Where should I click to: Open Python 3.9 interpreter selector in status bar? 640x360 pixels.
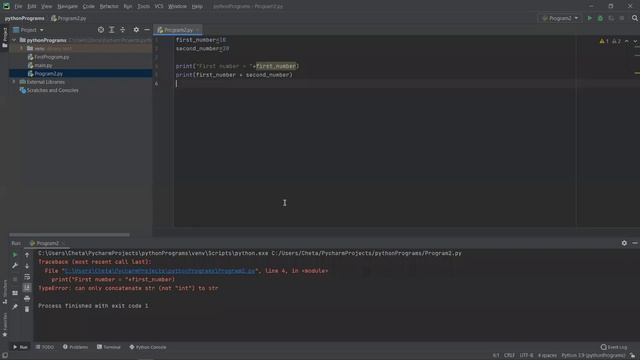(x=593, y=356)
